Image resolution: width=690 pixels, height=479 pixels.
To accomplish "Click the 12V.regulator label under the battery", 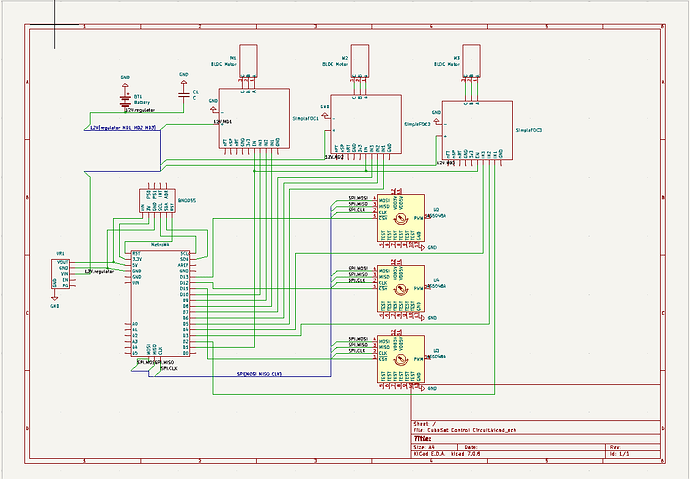I will pos(139,110).
